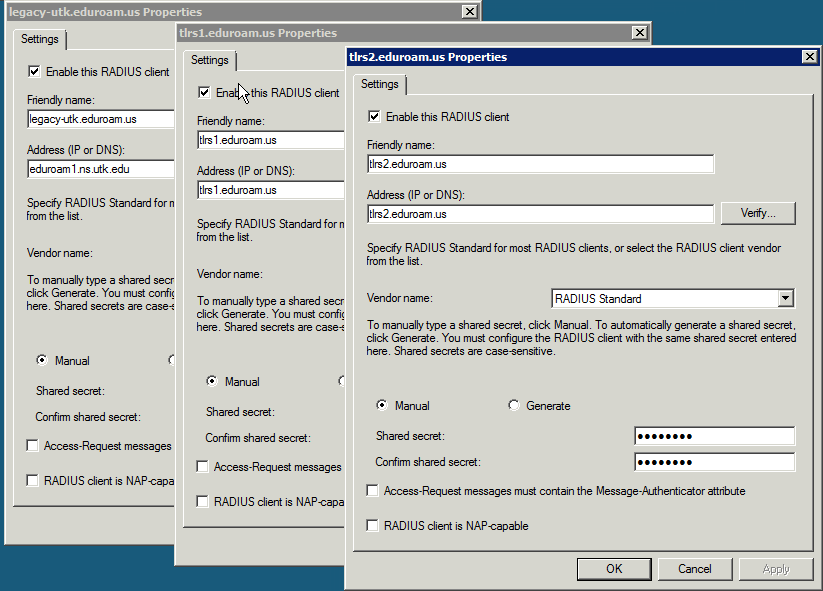Click Address field in tlrs2 window
The width and height of the screenshot is (823, 591).
click(x=541, y=214)
